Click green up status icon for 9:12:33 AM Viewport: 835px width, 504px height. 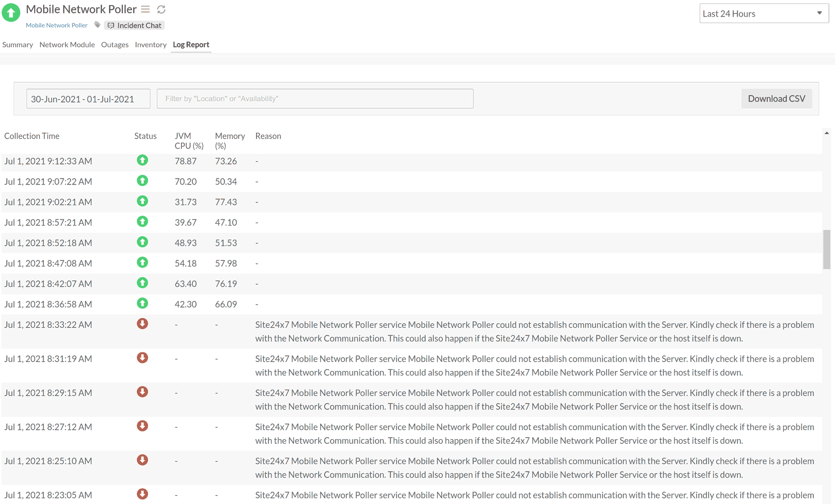[142, 160]
